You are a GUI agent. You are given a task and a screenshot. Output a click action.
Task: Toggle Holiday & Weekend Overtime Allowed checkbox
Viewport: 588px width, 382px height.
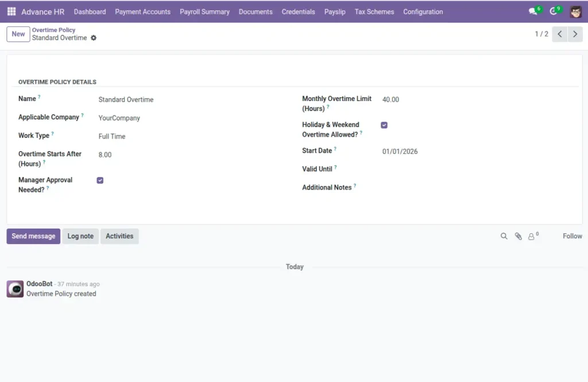click(384, 125)
